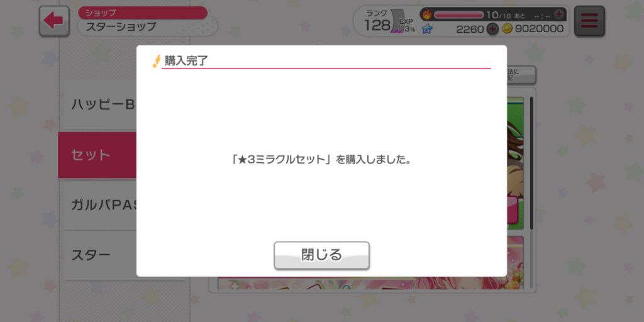The image size is (644, 322).
Task: Tap the plus icon next to stars
Action: (x=492, y=29)
